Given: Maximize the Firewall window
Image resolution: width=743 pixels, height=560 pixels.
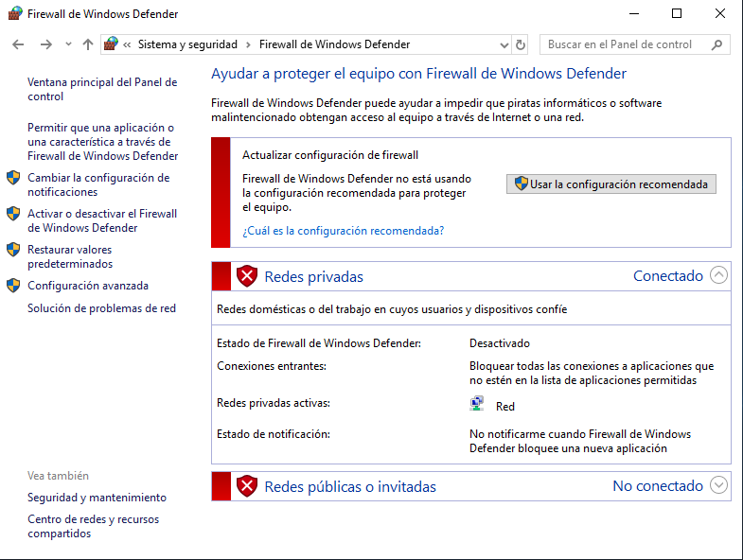Looking at the screenshot, I should [677, 13].
